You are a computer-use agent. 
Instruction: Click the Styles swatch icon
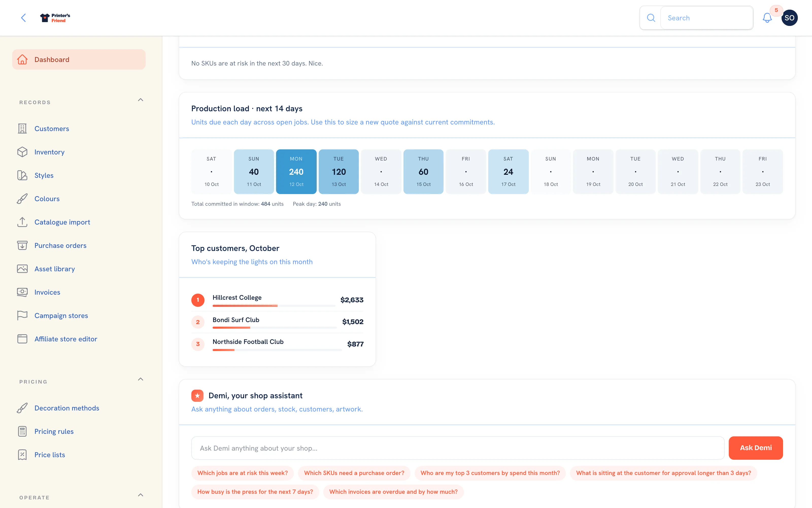tap(23, 175)
